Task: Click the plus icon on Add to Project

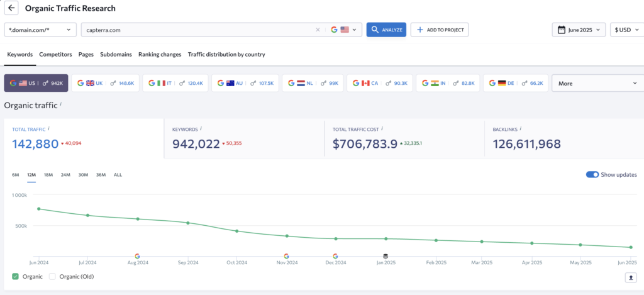Action: pos(419,30)
